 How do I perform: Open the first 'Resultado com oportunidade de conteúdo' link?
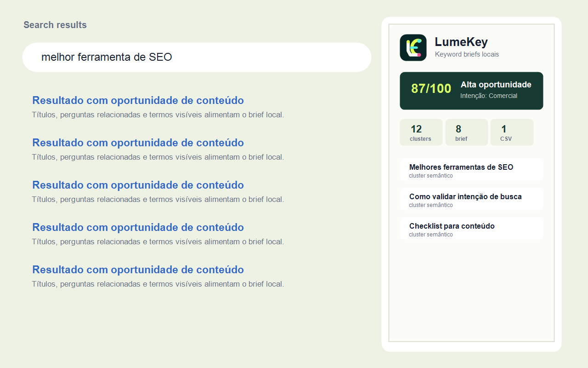pos(138,100)
